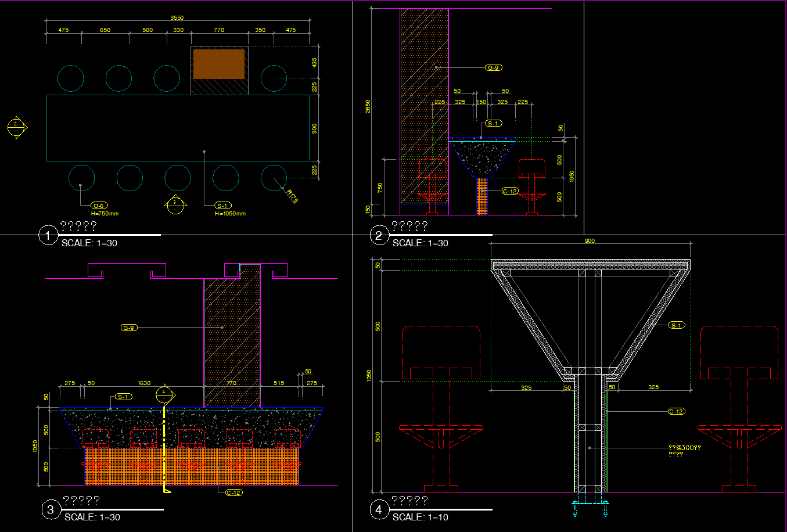
Task: Select the O-6 material tag
Action: [99, 206]
